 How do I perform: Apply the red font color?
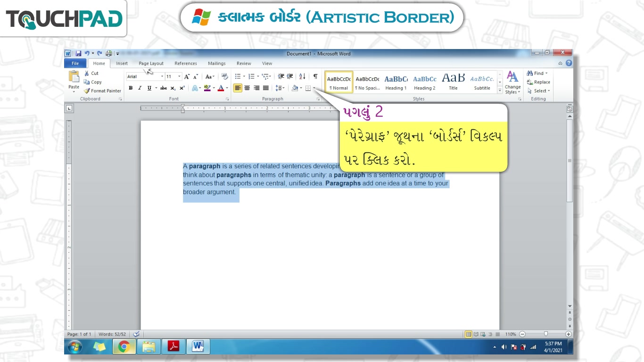coord(221,88)
